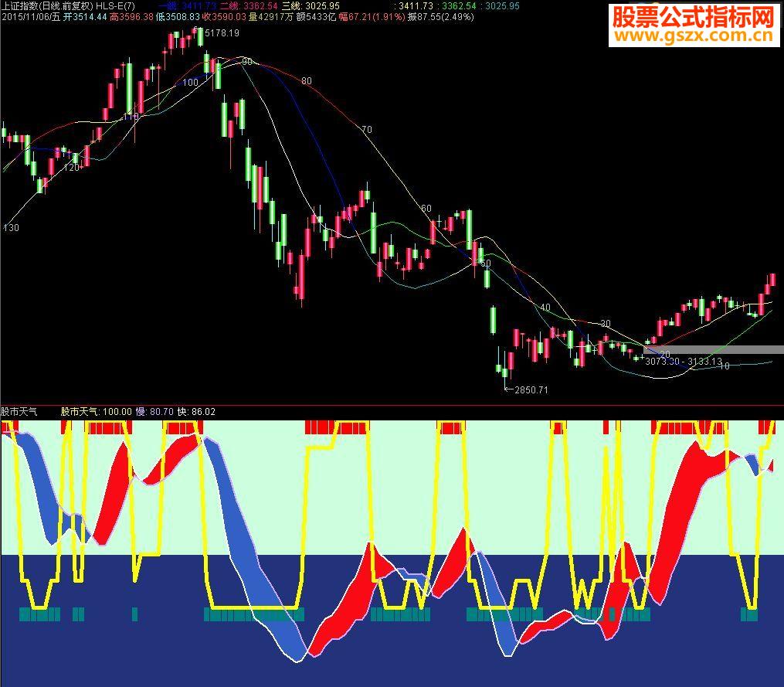Click the low price 低3508.83
Screen dimensions: 784x687
click(178, 17)
